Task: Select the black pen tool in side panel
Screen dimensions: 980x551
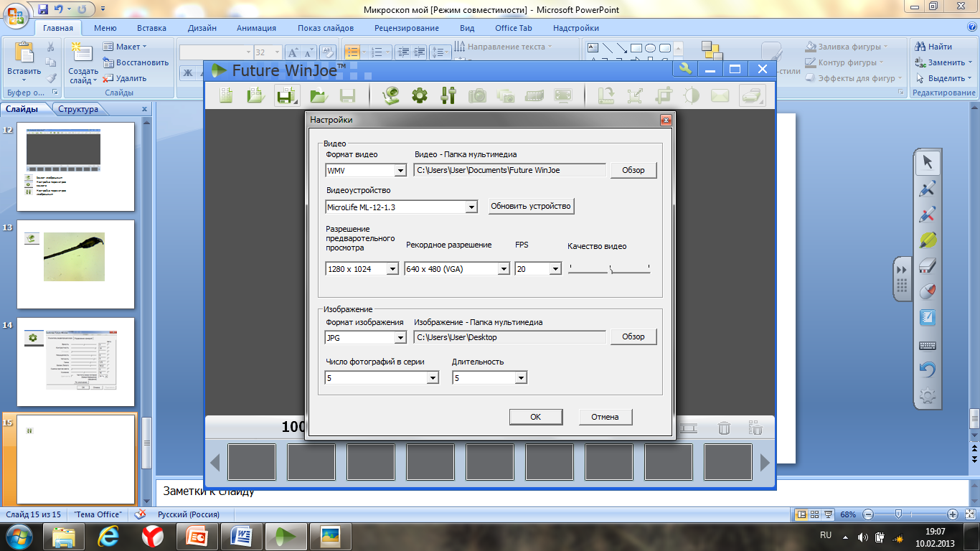Action: coord(927,189)
